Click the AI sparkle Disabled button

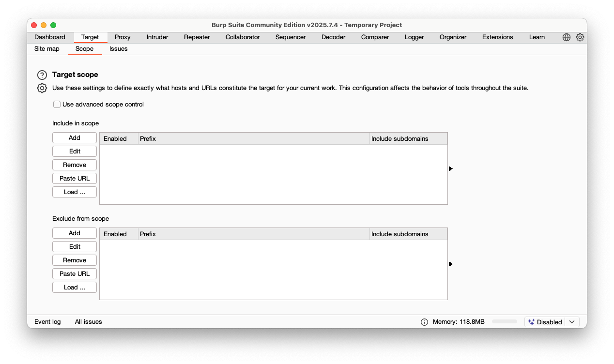coord(545,322)
